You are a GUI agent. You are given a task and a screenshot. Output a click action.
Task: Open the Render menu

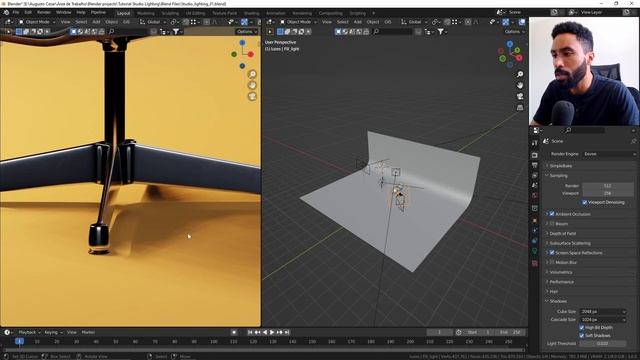(x=44, y=12)
